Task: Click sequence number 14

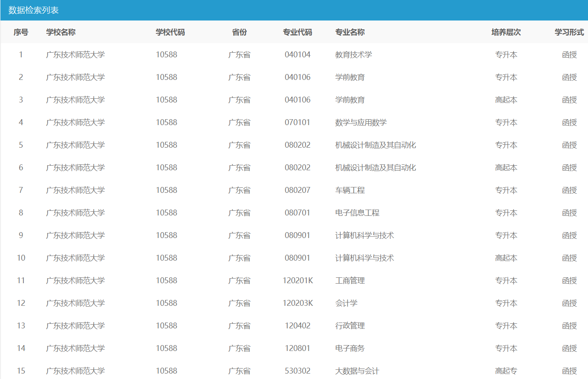Action: click(x=21, y=348)
